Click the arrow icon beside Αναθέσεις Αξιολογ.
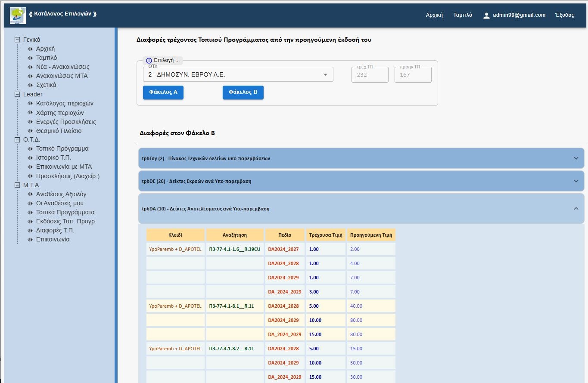The width and height of the screenshot is (588, 383). 30,194
